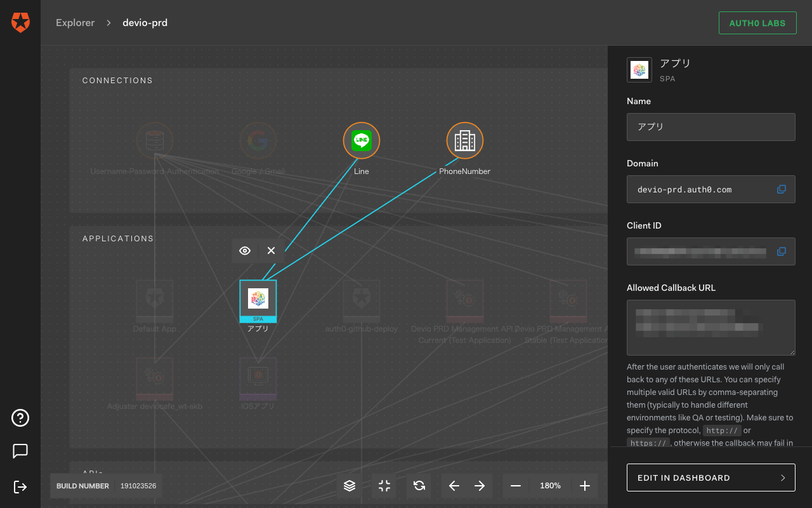Click Explorer in the breadcrumb

click(75, 22)
